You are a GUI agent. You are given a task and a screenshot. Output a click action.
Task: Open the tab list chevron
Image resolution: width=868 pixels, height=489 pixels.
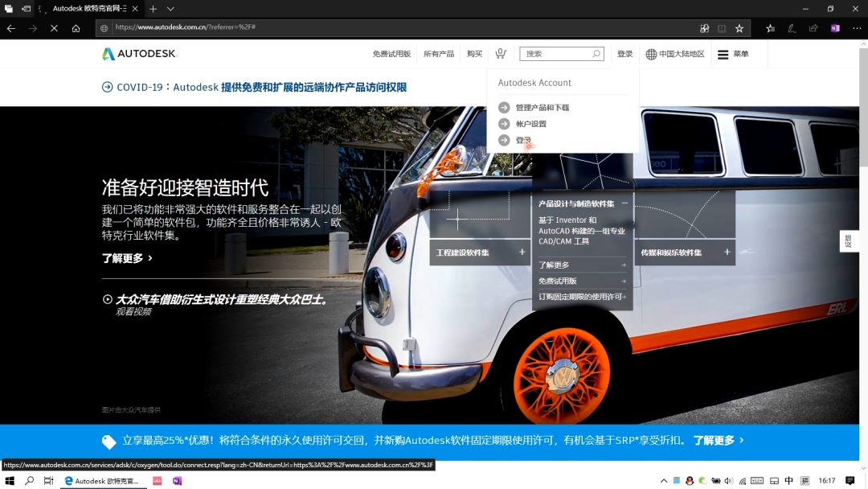click(x=170, y=9)
